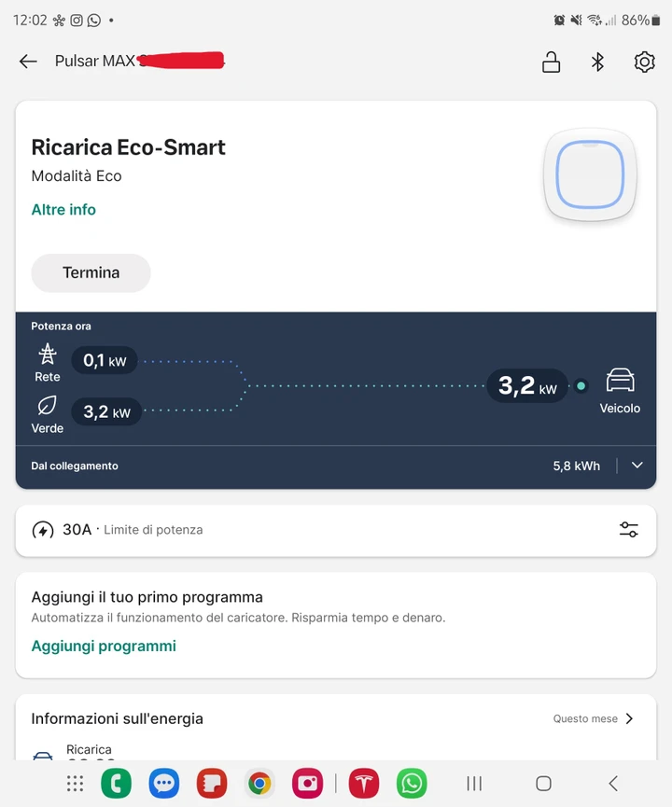Open Bluetooth connection icon
This screenshot has height=807, width=672.
pyautogui.click(x=597, y=62)
